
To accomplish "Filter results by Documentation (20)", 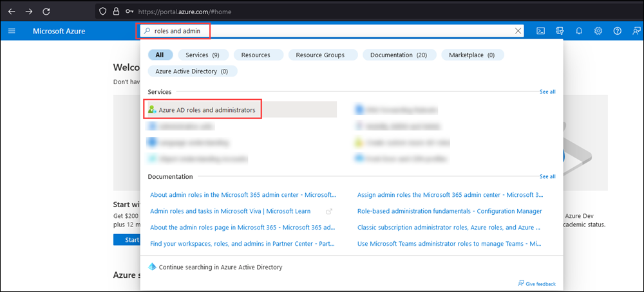I will (399, 55).
